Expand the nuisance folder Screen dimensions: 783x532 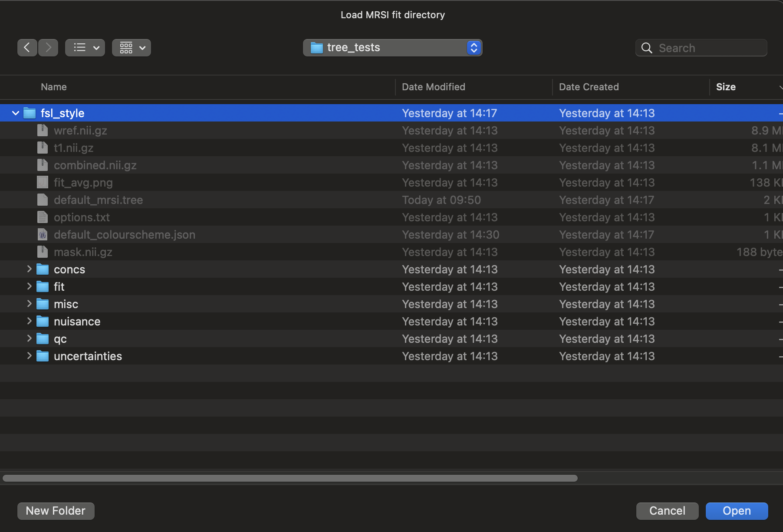tap(29, 321)
